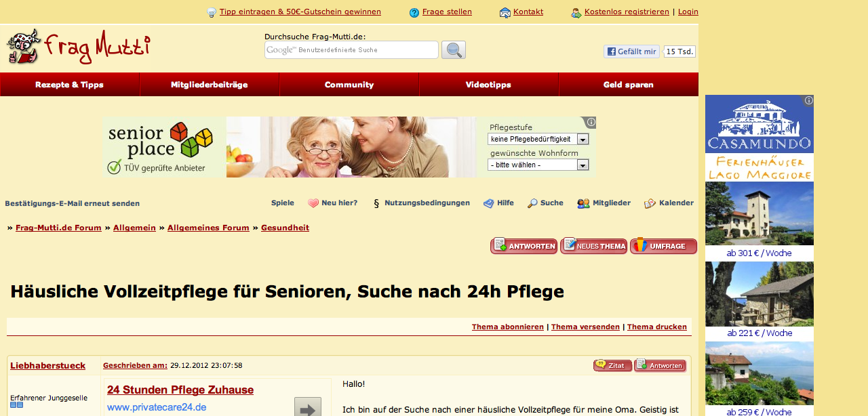This screenshot has height=416, width=868.
Task: Follow the Gesundheit breadcrumb link
Action: click(x=285, y=228)
